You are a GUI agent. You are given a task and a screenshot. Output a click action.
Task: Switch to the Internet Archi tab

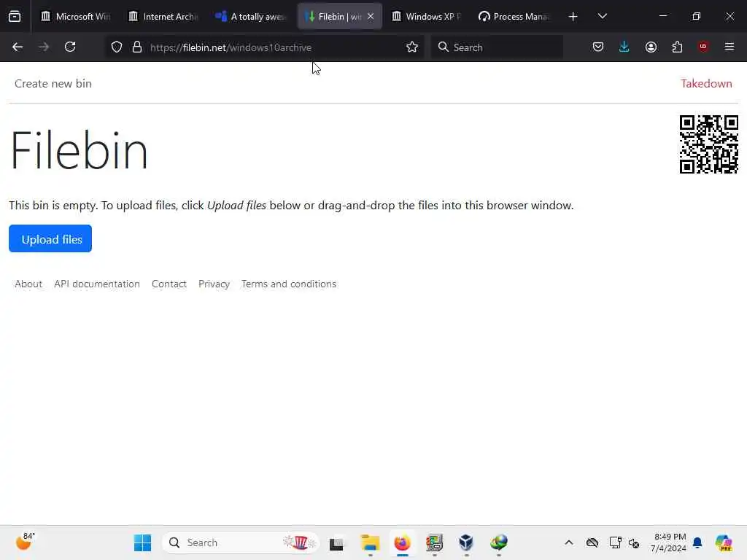point(163,17)
